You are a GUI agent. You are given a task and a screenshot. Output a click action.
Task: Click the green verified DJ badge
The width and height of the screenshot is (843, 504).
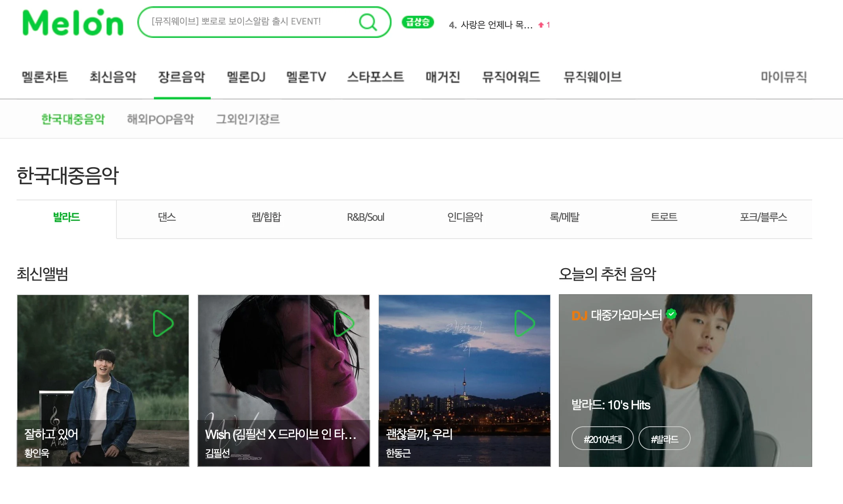coord(671,314)
